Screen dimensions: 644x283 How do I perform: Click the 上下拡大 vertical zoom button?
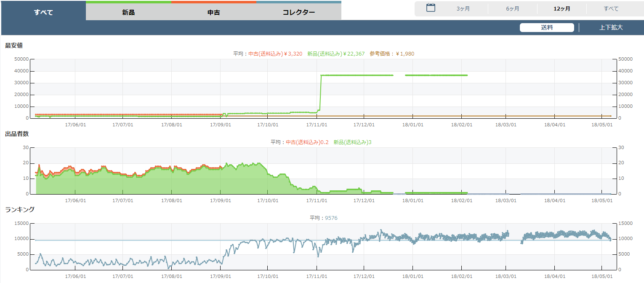(611, 28)
